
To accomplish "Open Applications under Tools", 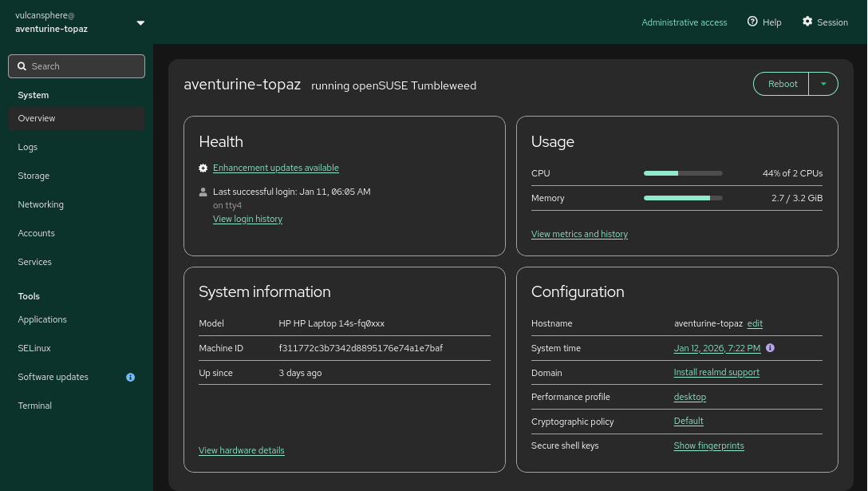I will tap(77, 320).
